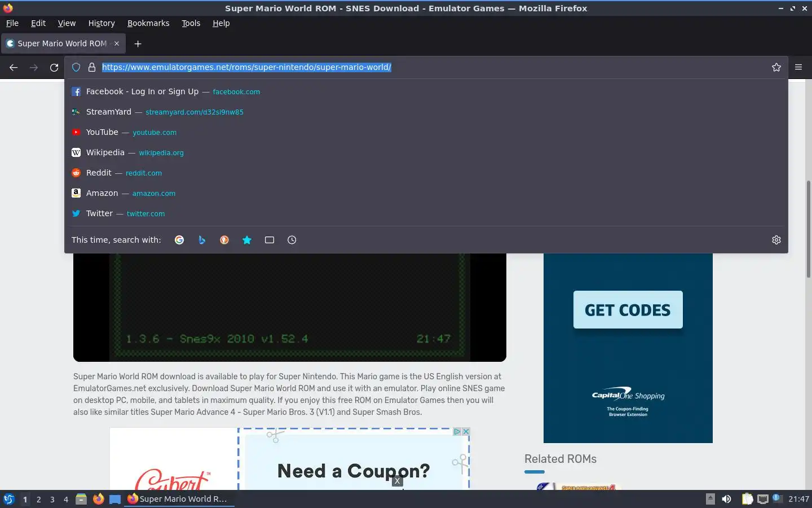812x508 pixels.
Task: Open the Help menu
Action: pyautogui.click(x=221, y=23)
